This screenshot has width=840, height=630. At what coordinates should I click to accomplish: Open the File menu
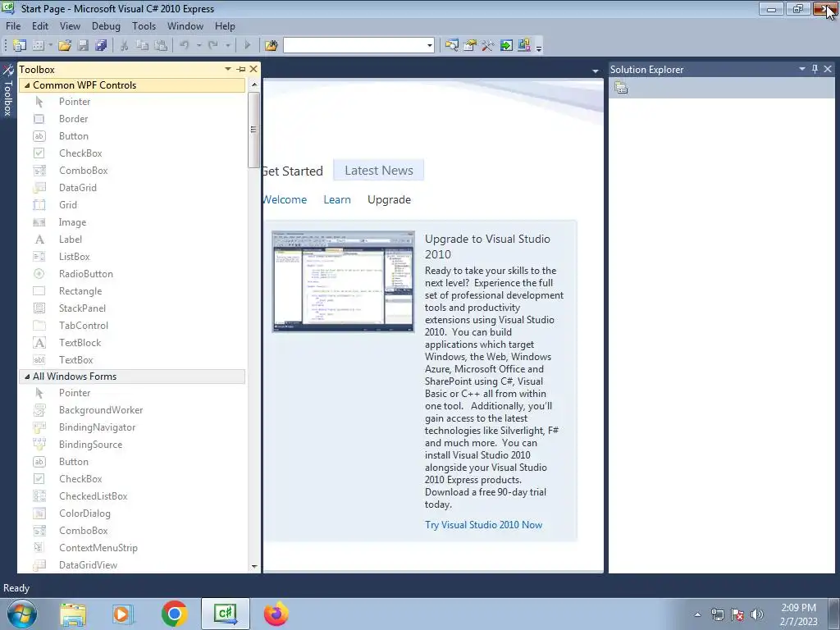pos(13,26)
